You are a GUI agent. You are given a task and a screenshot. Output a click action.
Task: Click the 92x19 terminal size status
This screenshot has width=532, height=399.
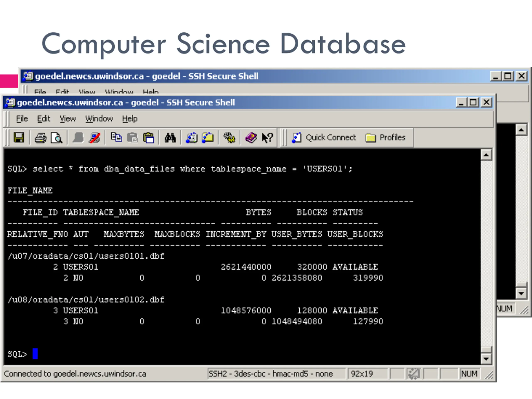point(362,374)
